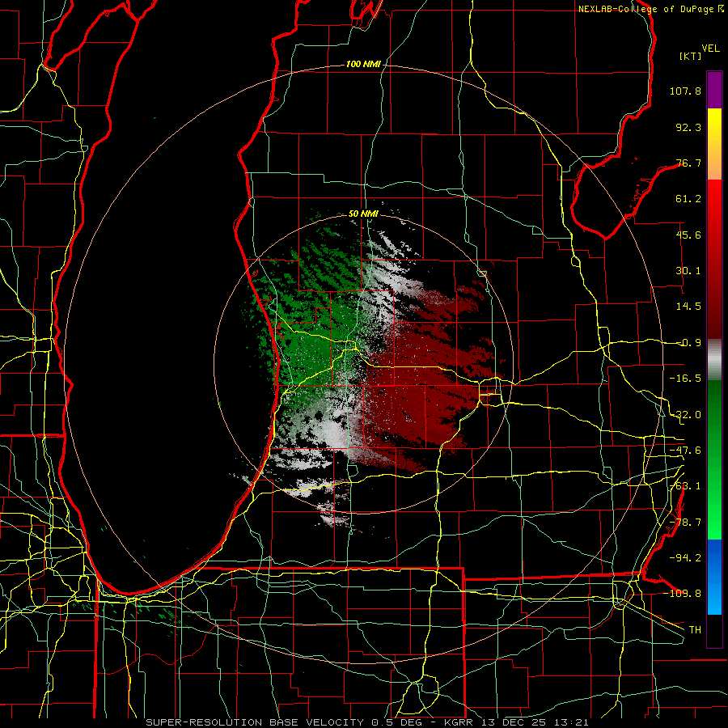Click the TH threshold label
Viewport: 728px width, 728px height.
[x=695, y=629]
